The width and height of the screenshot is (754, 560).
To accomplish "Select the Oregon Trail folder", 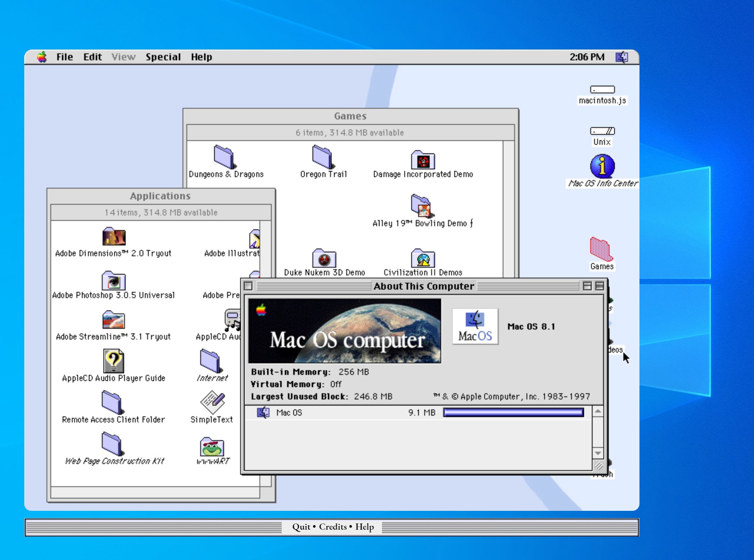I will 323,157.
